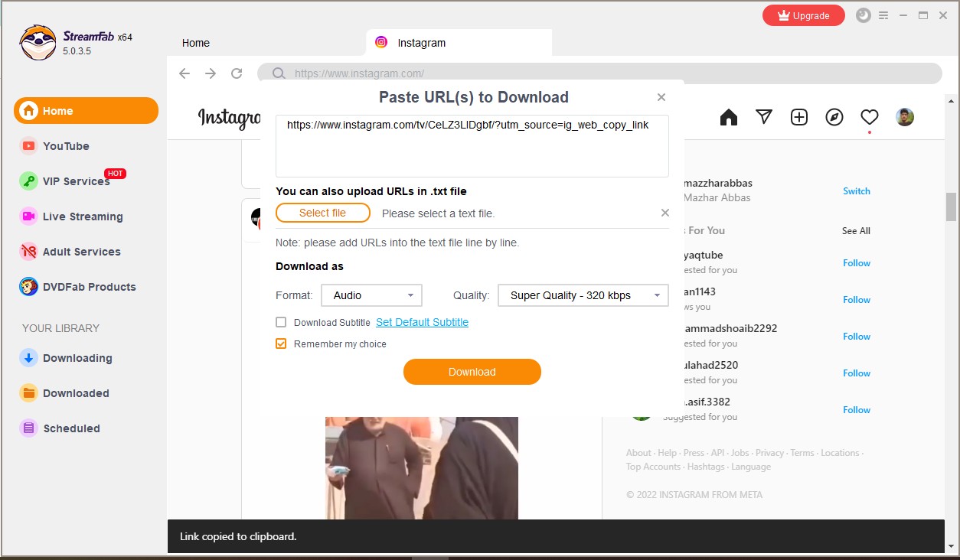Show the Downloading library list
960x560 pixels.
[67, 358]
